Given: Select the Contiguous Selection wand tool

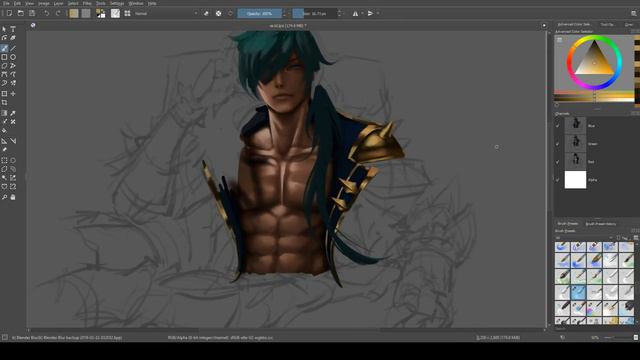Looking at the screenshot, I should pyautogui.click(x=4, y=178).
